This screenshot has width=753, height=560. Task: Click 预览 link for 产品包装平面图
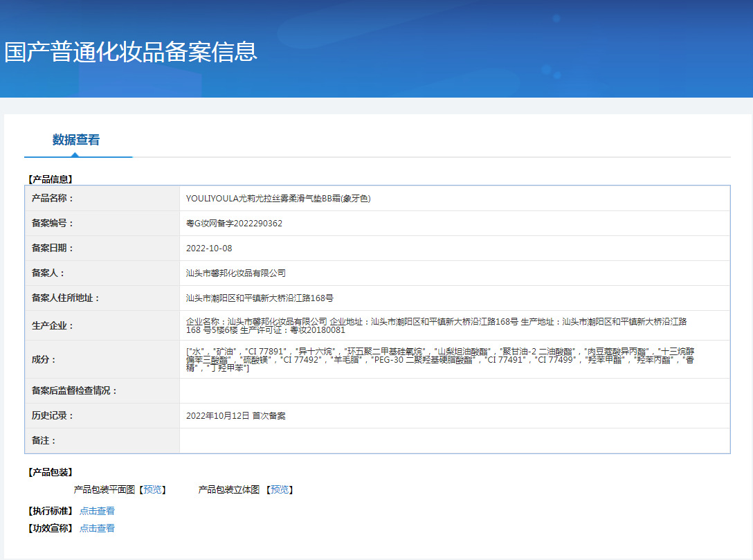(x=153, y=489)
